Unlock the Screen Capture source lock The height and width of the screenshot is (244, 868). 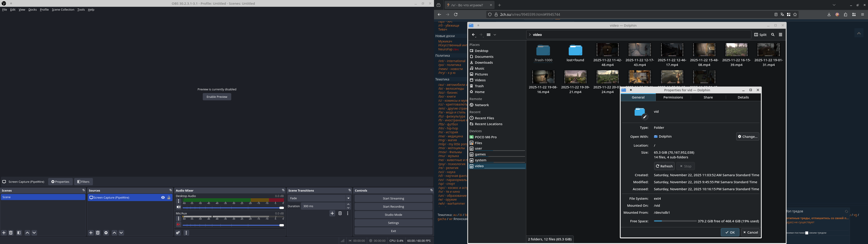coord(169,197)
